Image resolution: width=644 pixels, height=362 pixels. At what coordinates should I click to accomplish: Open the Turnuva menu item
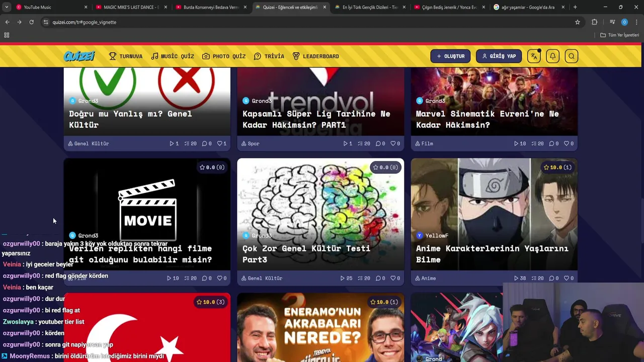(x=126, y=56)
